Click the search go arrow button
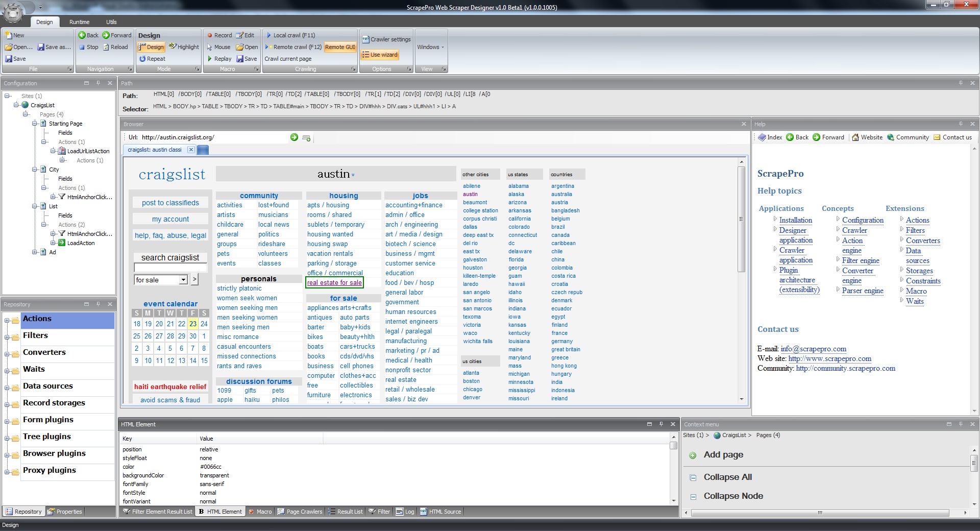Image resolution: width=980 pixels, height=531 pixels. (x=194, y=280)
